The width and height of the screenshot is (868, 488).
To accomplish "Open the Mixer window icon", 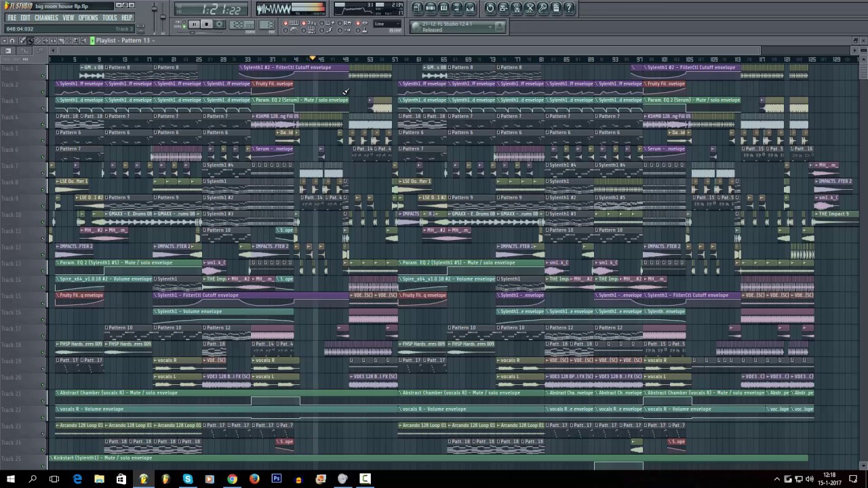I will [x=469, y=8].
